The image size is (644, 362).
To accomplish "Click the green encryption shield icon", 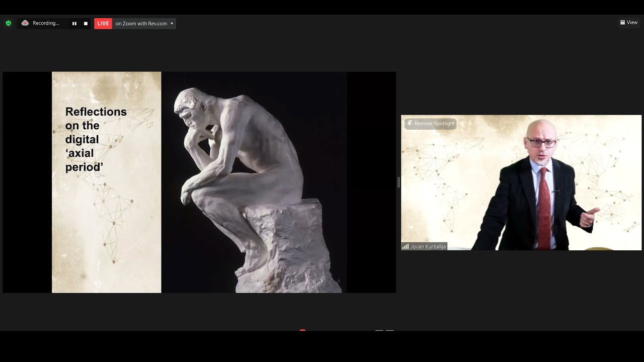I will coord(8,23).
